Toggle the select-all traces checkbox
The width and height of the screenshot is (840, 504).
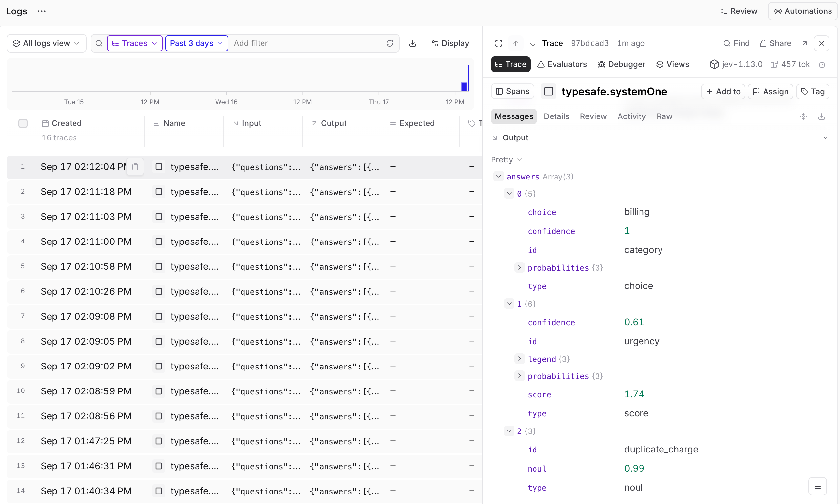pyautogui.click(x=23, y=123)
